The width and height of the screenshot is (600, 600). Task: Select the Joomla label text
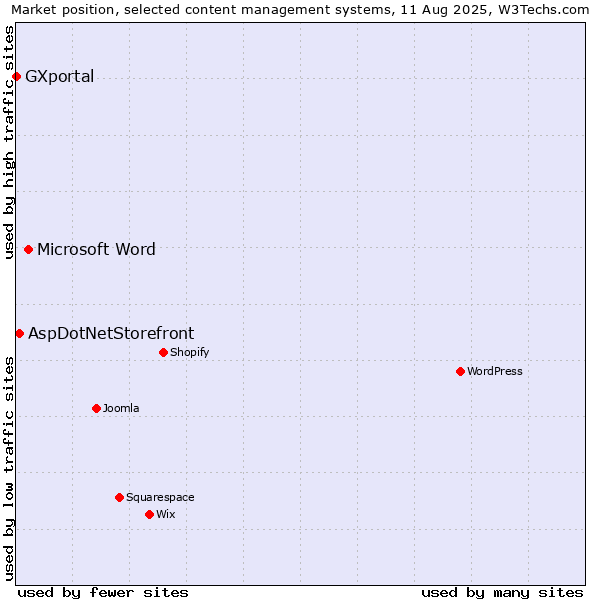click(x=121, y=408)
